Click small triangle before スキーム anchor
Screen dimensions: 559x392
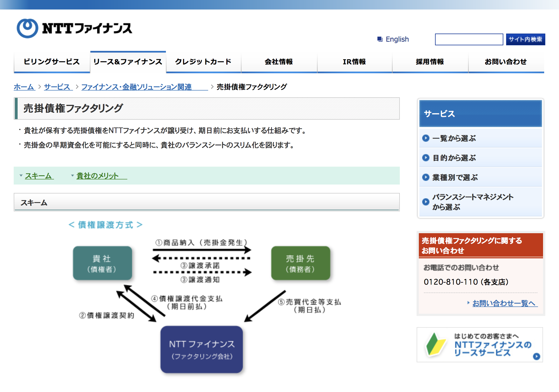(21, 176)
